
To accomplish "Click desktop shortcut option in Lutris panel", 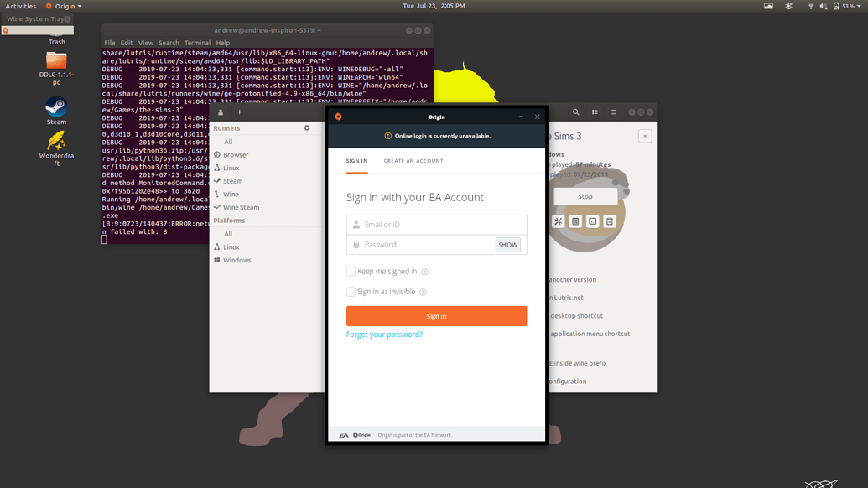I will [576, 316].
